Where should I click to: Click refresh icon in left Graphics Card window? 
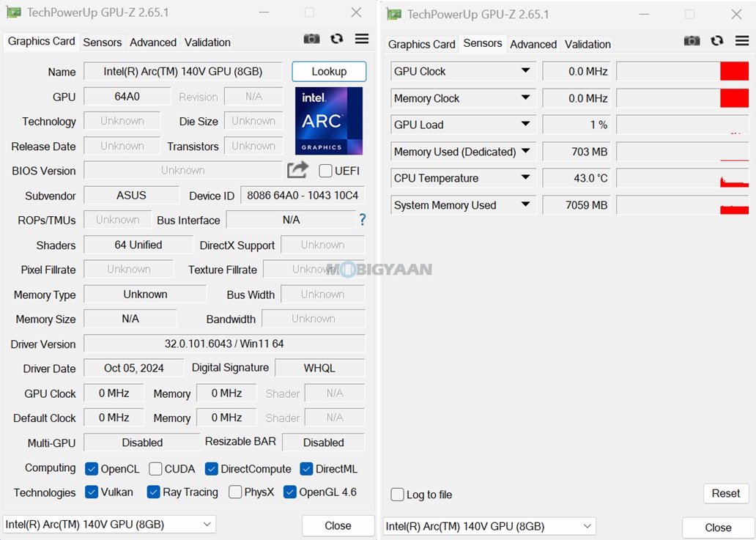[x=336, y=39]
